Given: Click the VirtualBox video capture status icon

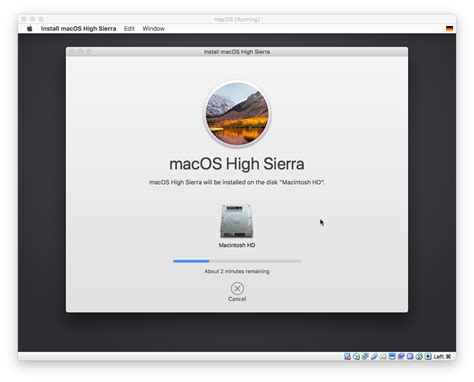Looking at the screenshot, I should click(x=401, y=356).
